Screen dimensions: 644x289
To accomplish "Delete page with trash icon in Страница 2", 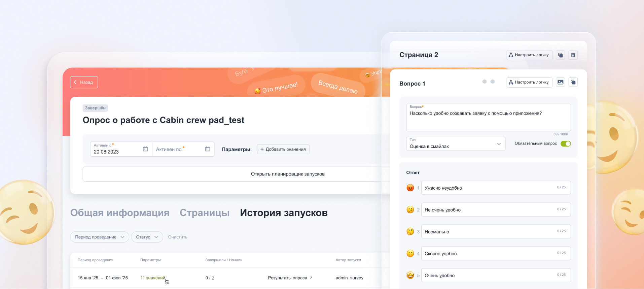I will tap(573, 55).
